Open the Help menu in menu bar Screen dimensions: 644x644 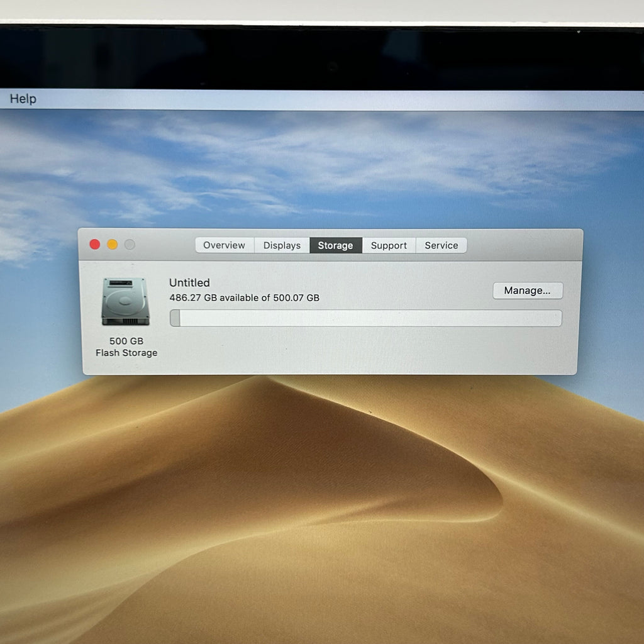point(23,99)
